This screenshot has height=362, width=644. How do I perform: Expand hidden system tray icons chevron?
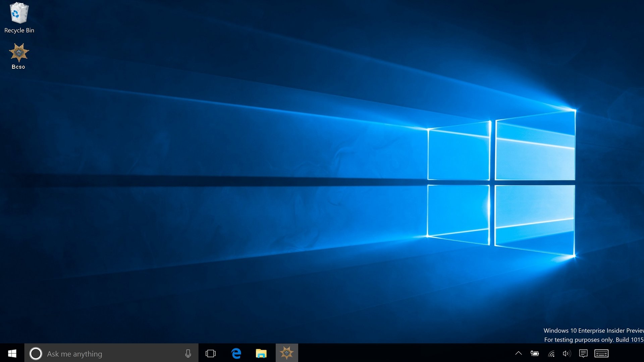518,353
